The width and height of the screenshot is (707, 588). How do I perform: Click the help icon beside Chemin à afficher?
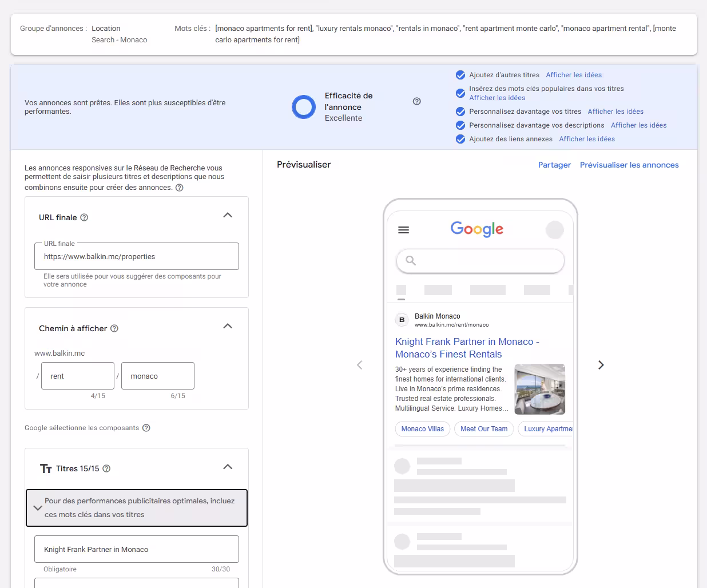pyautogui.click(x=114, y=328)
